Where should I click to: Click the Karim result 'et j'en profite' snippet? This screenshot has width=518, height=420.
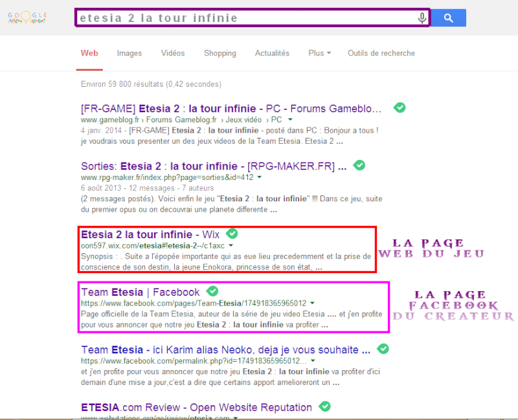click(x=231, y=377)
